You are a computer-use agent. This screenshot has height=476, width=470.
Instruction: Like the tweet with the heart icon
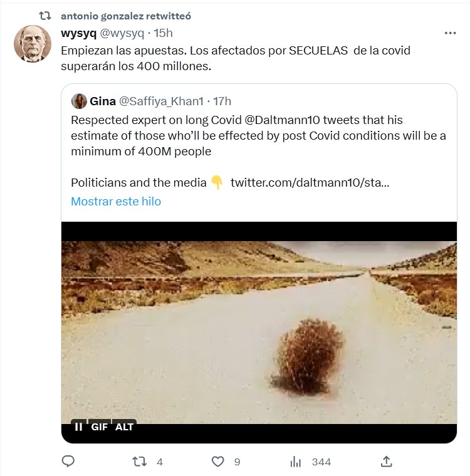217,462
